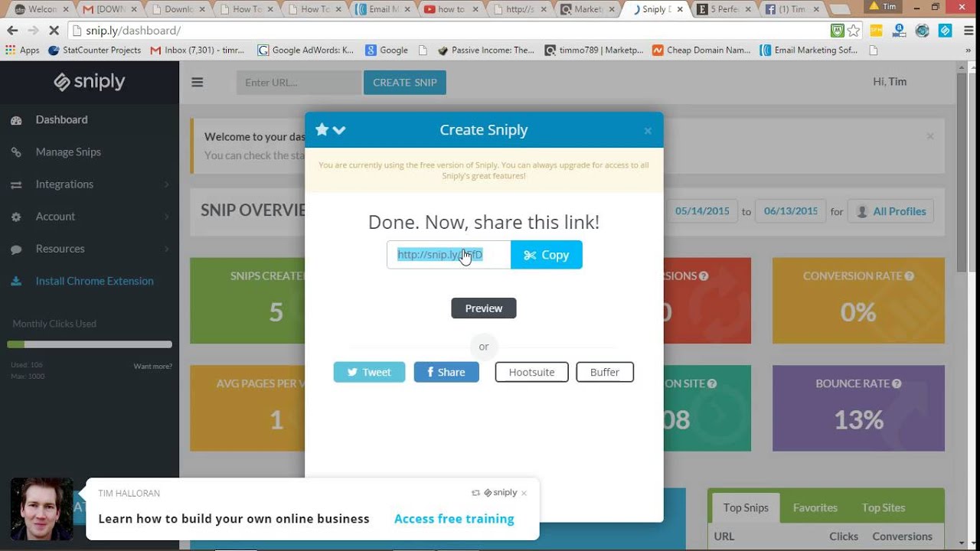Click the Conversions help icon
The width and height of the screenshot is (980, 551).
click(704, 276)
